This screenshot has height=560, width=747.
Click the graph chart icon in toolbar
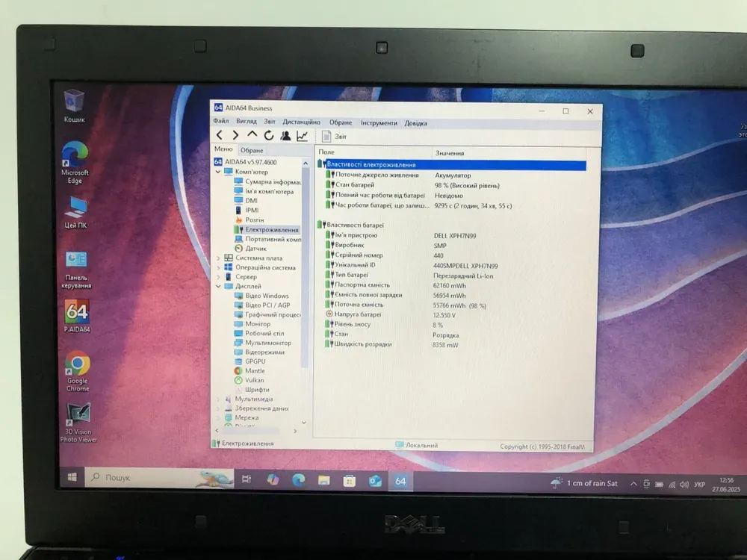click(x=302, y=136)
